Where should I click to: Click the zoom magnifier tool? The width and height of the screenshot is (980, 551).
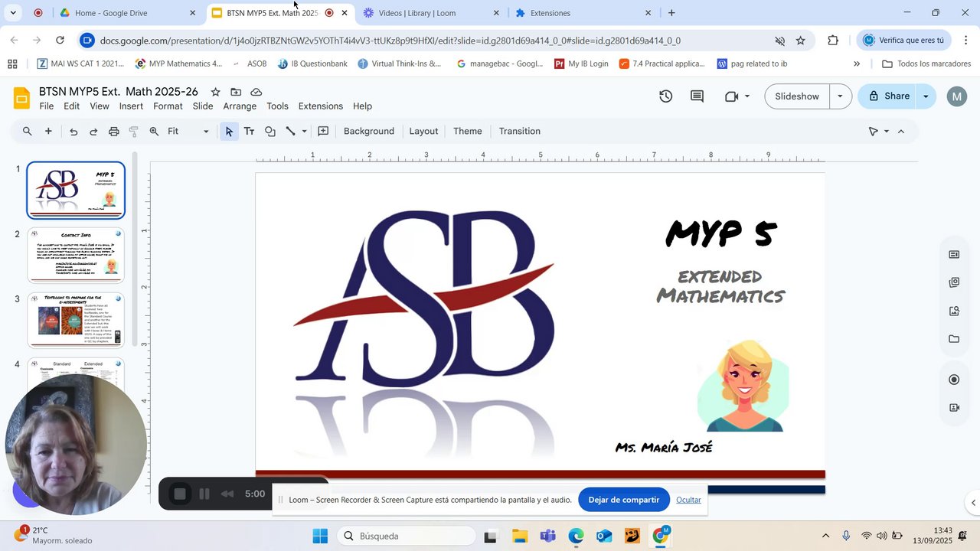pyautogui.click(x=154, y=132)
